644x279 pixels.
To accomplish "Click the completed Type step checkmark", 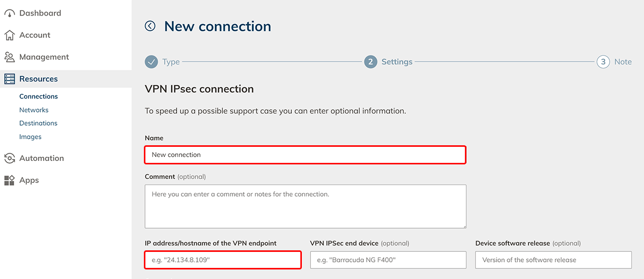I will click(x=151, y=62).
